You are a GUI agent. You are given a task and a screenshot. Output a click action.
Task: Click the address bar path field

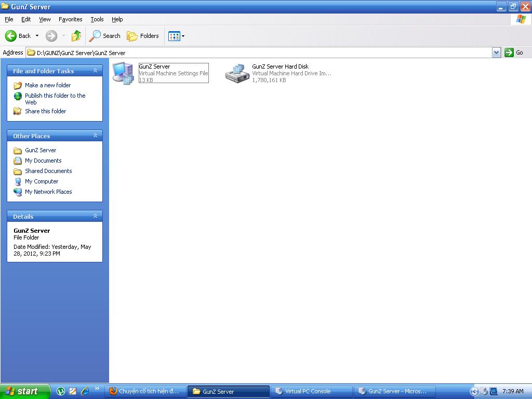(259, 52)
